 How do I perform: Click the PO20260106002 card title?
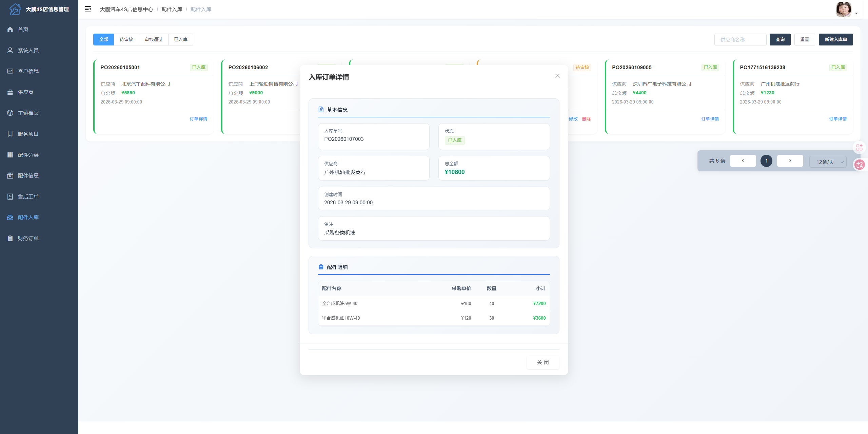248,68
